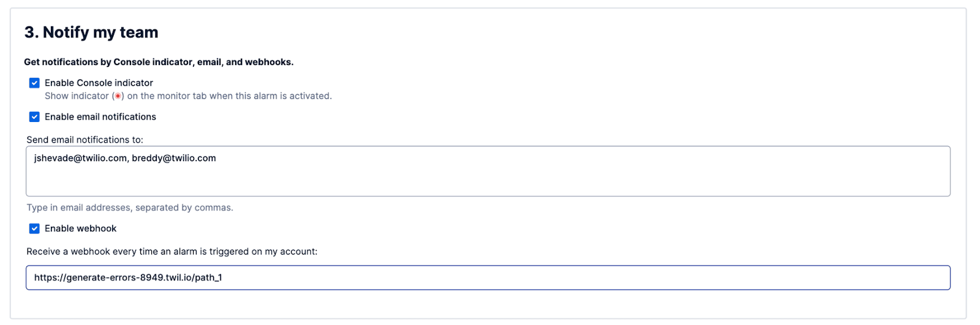Click the "Enable Console indicator" label text

[x=99, y=83]
